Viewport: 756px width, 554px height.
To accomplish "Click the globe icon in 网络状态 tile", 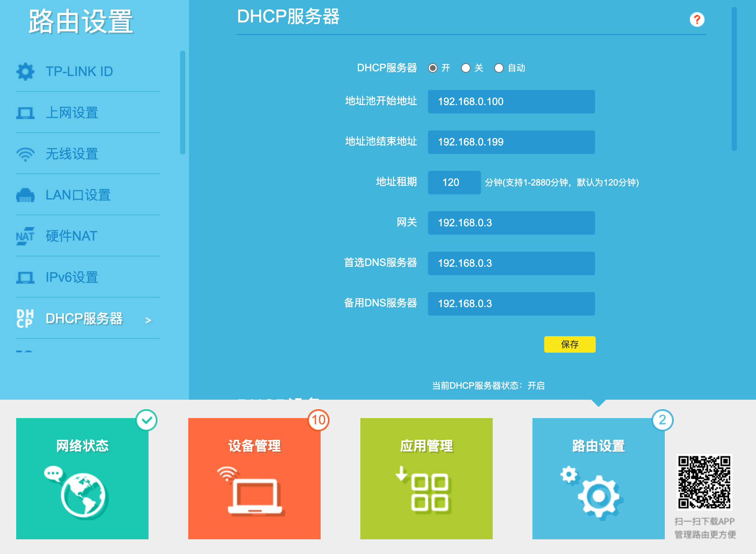I will pos(83,495).
